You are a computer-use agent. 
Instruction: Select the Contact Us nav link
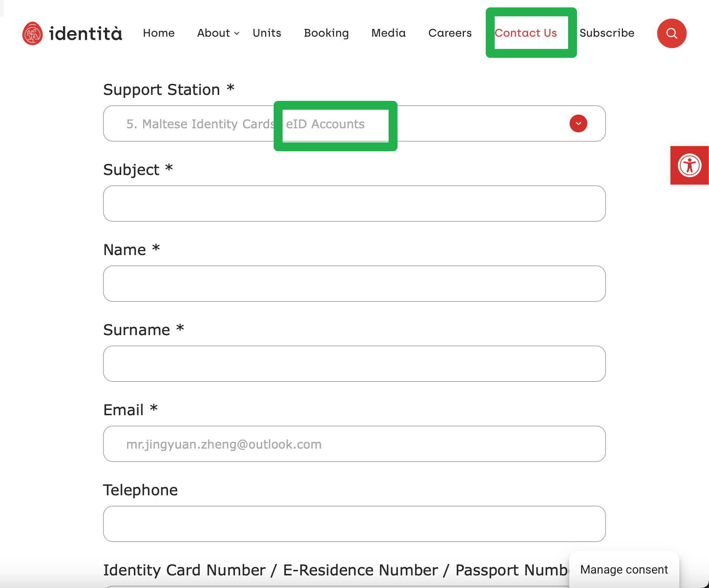coord(525,33)
